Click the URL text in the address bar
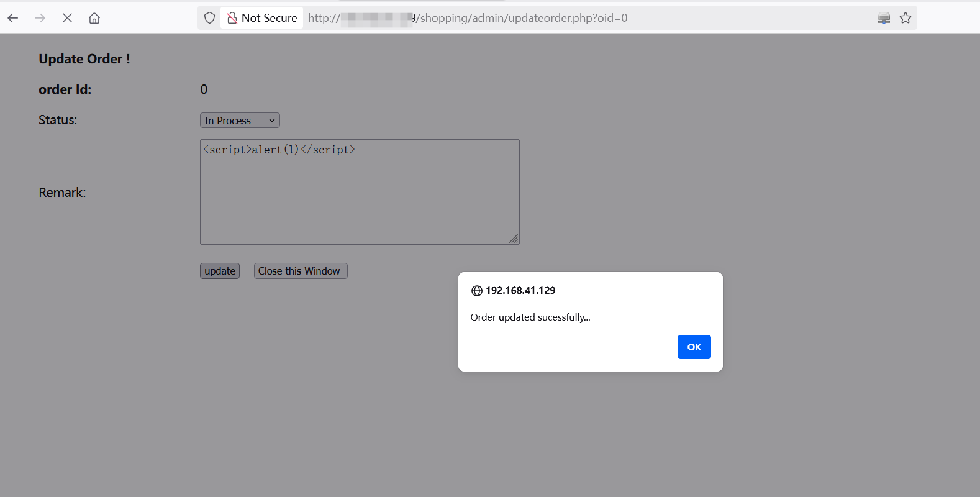Image resolution: width=980 pixels, height=497 pixels. 468,18
